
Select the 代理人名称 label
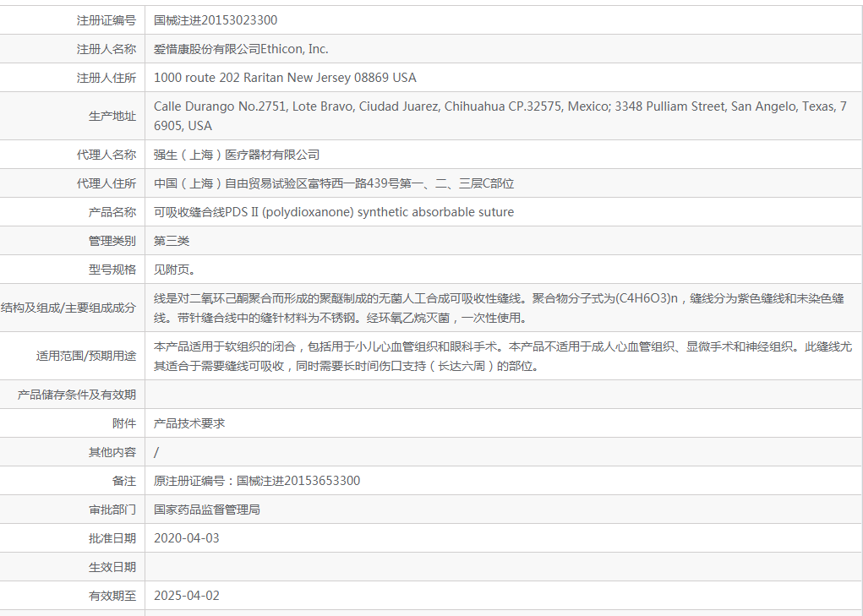click(x=107, y=155)
